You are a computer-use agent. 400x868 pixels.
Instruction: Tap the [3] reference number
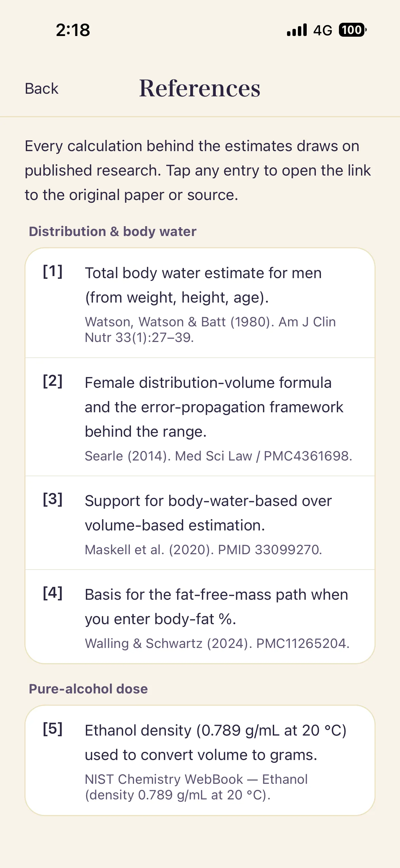tap(53, 499)
